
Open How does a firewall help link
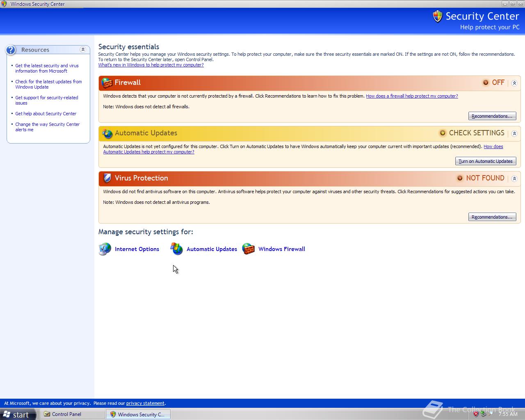pyautogui.click(x=412, y=96)
